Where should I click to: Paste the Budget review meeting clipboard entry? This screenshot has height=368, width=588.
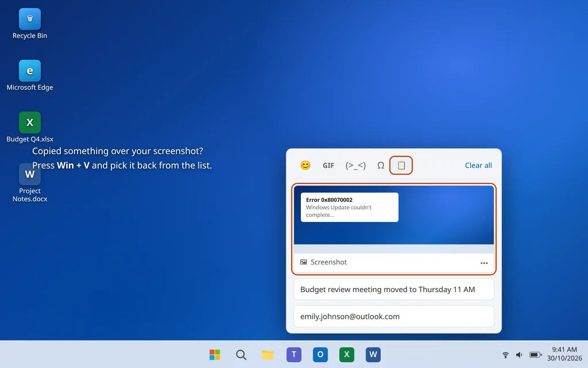394,289
